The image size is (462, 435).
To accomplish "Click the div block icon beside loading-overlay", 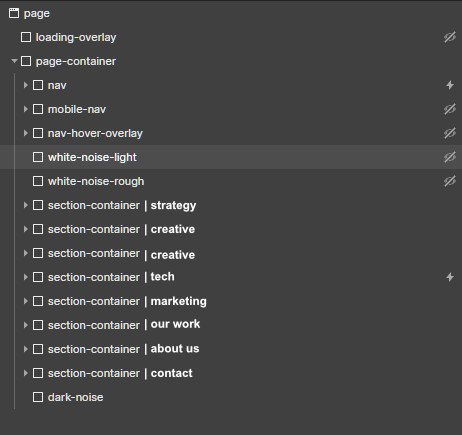I will [x=26, y=37].
